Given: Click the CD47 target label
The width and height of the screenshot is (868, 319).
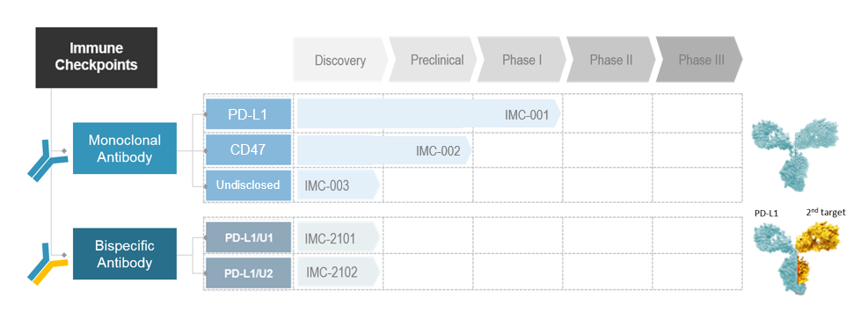Looking at the screenshot, I should point(249,149).
